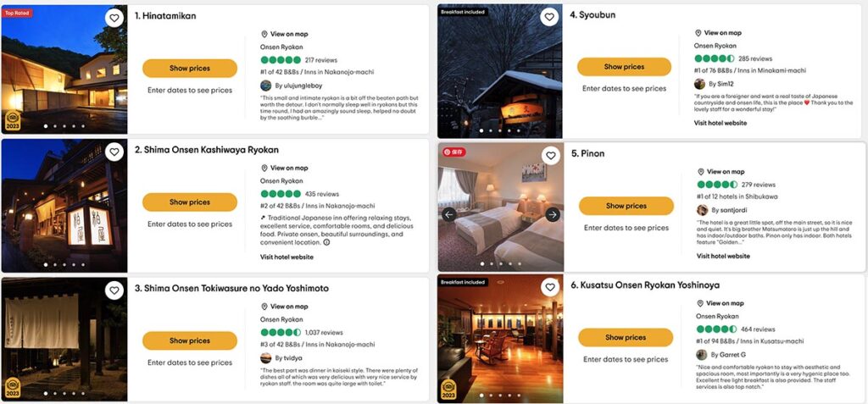This screenshot has height=404, width=868.
Task: Open the info icon in Kashiwaya Ryokan summary
Action: [326, 242]
